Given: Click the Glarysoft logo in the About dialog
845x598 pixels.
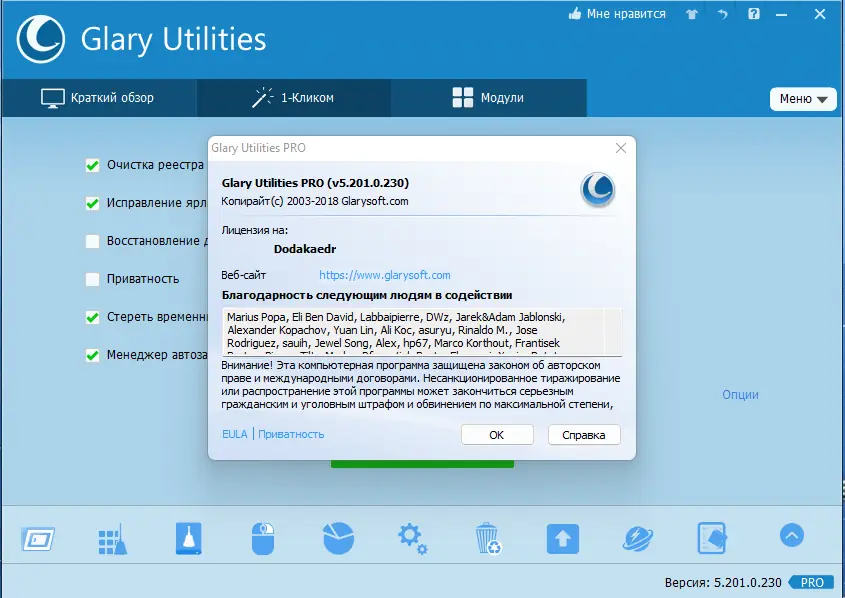Looking at the screenshot, I should pos(597,190).
